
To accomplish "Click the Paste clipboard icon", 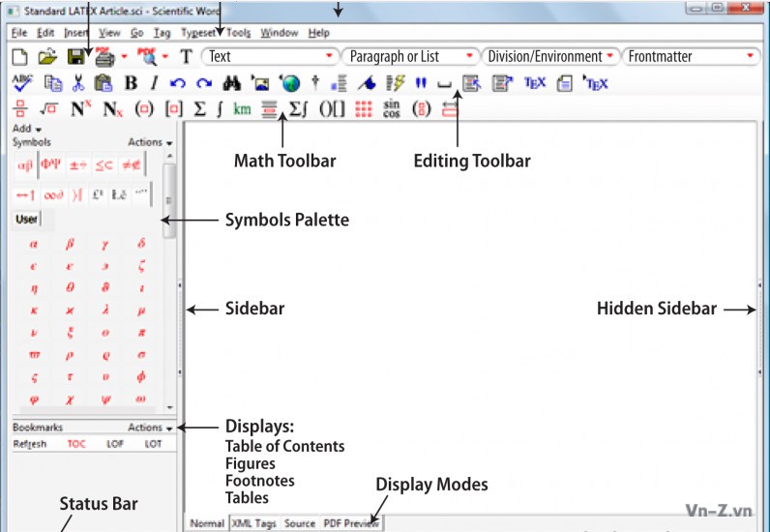I will [104, 83].
